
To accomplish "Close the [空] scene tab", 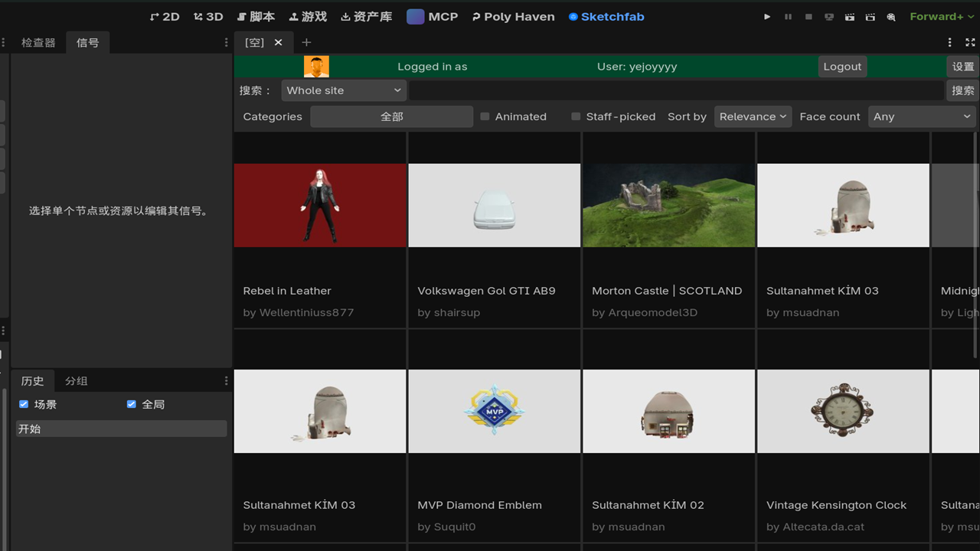I will pos(279,43).
